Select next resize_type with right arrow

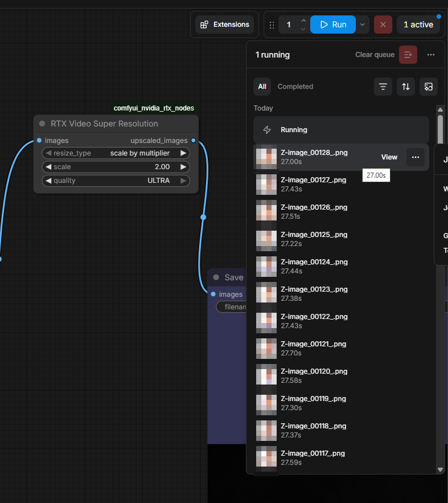(183, 153)
